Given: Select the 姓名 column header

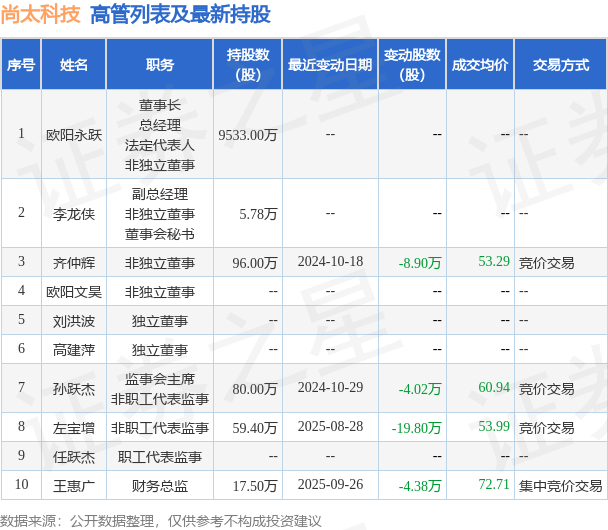Looking at the screenshot, I should pos(74,64).
